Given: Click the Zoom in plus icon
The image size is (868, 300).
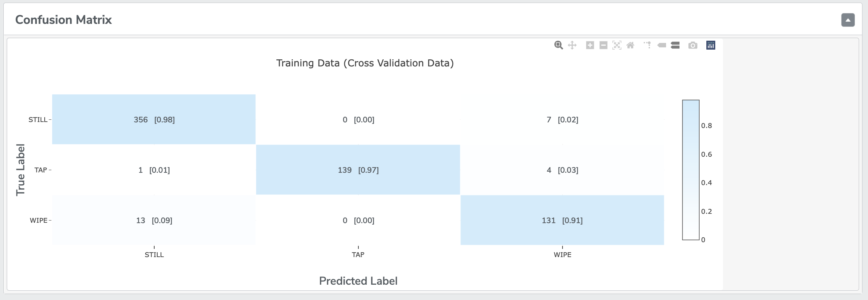Looking at the screenshot, I should pyautogui.click(x=590, y=45).
